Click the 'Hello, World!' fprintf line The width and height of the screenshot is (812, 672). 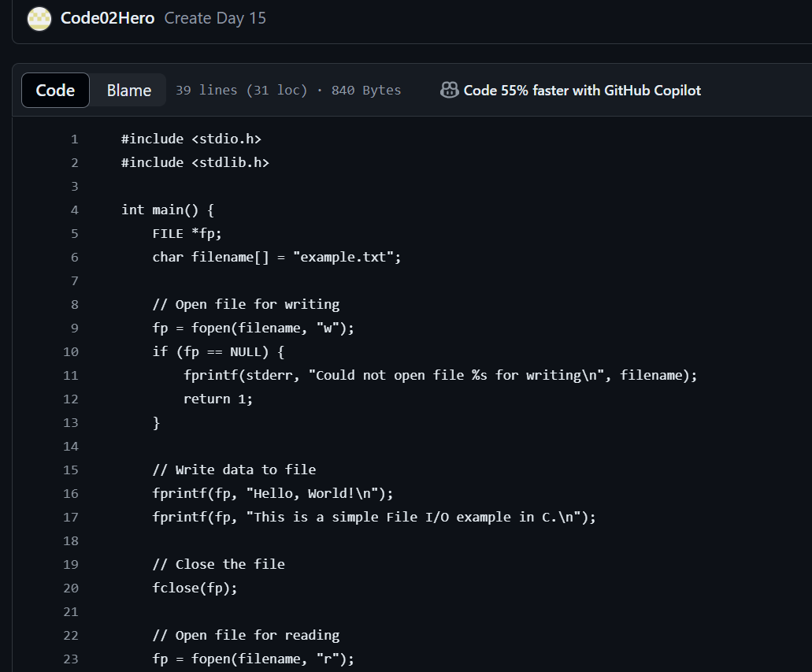pos(273,493)
